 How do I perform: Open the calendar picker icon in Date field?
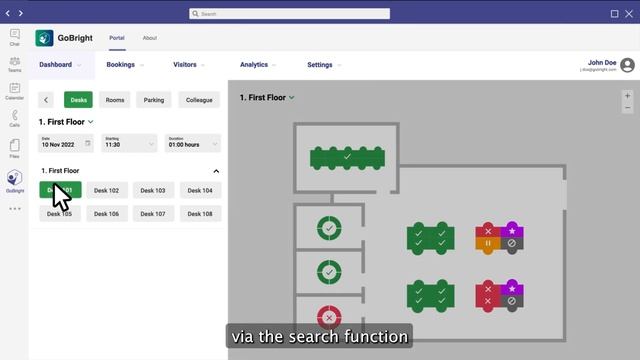click(88, 143)
